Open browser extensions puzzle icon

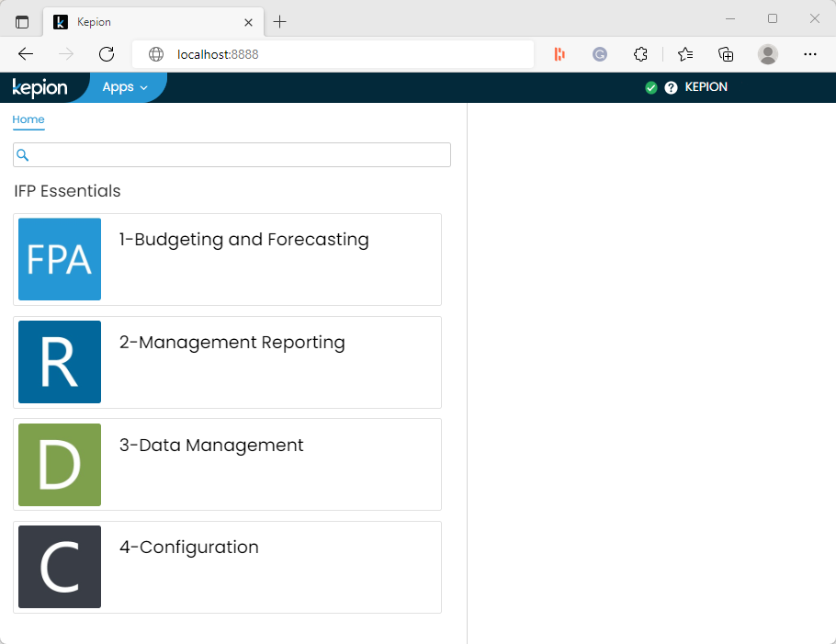coord(641,54)
